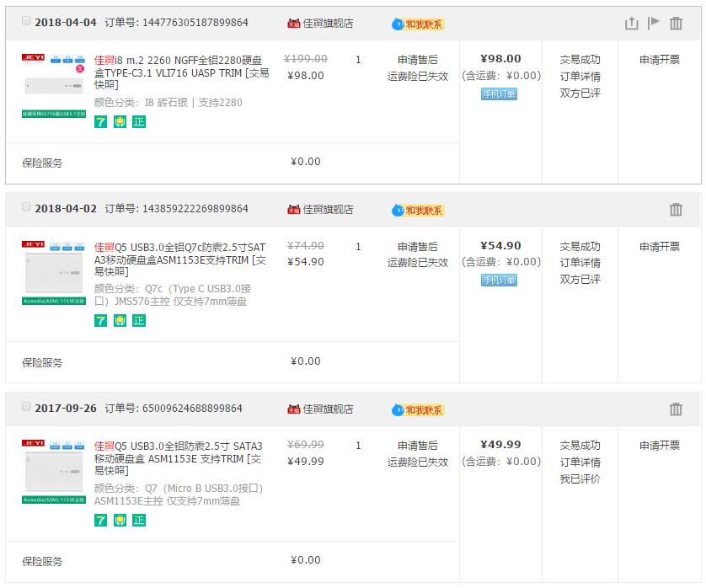Click 和我联系 chat icon on 2017-09-26 order

pyautogui.click(x=418, y=410)
